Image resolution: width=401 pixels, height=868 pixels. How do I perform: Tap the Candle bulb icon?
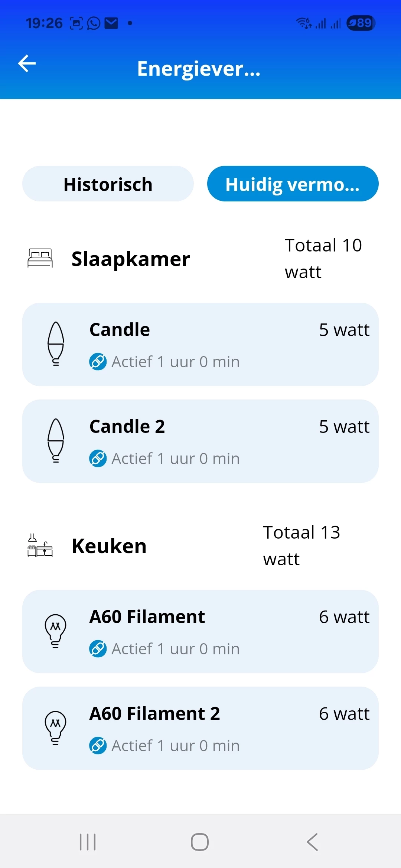click(56, 344)
